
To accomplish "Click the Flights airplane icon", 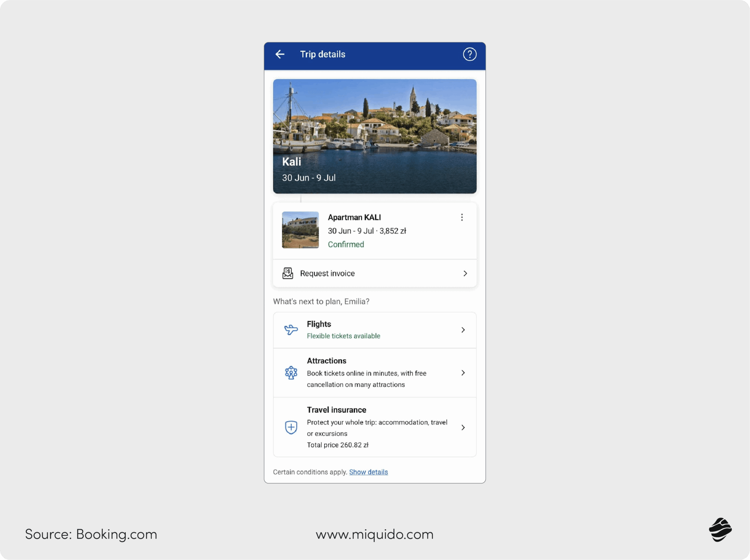I will click(291, 330).
